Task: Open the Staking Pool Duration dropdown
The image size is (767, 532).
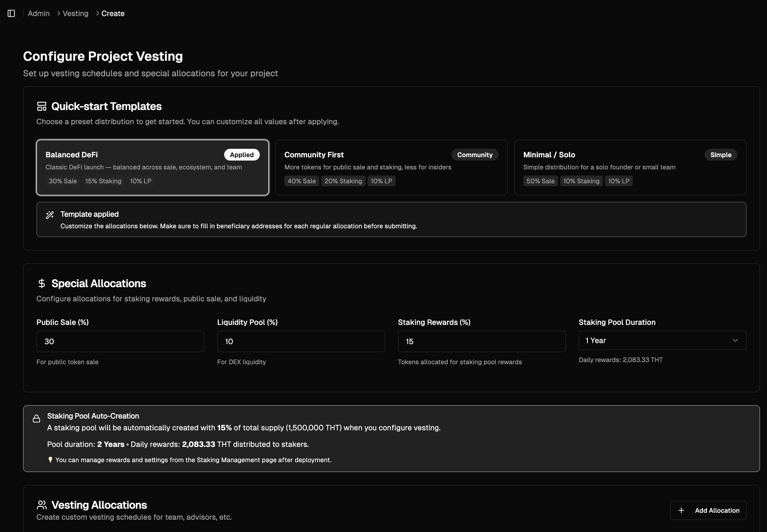Action: point(662,340)
